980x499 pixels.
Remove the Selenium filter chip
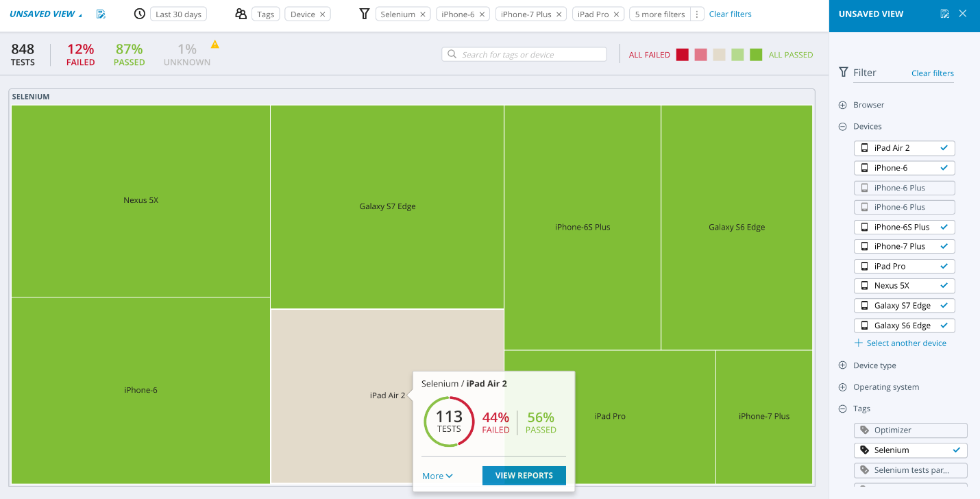click(423, 14)
